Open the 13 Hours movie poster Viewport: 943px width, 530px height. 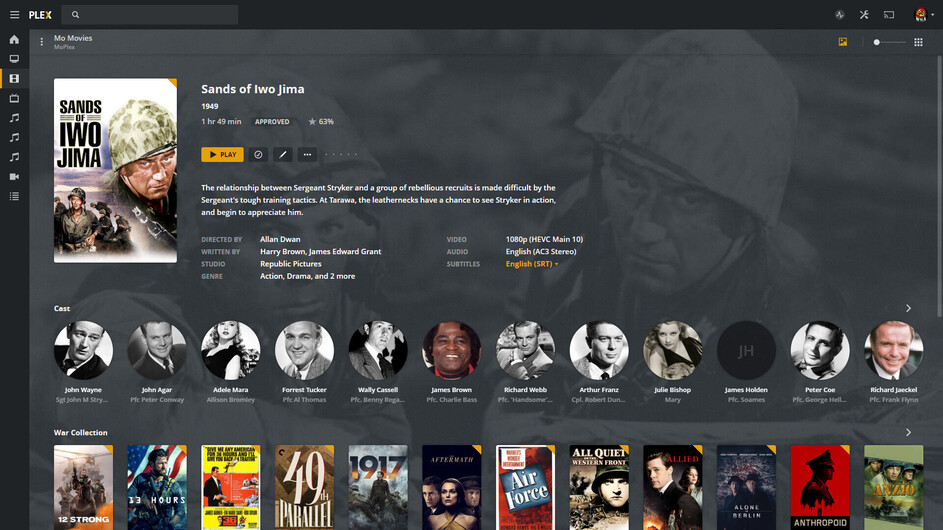157,487
